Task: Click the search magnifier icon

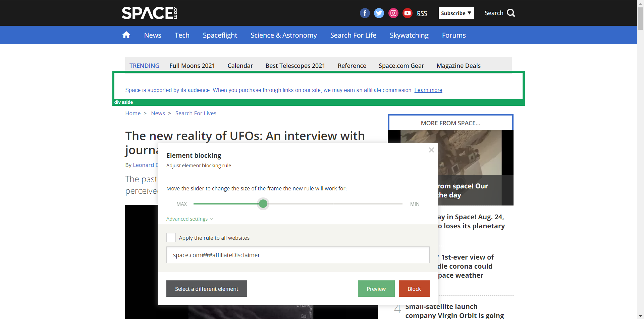Action: 511,13
